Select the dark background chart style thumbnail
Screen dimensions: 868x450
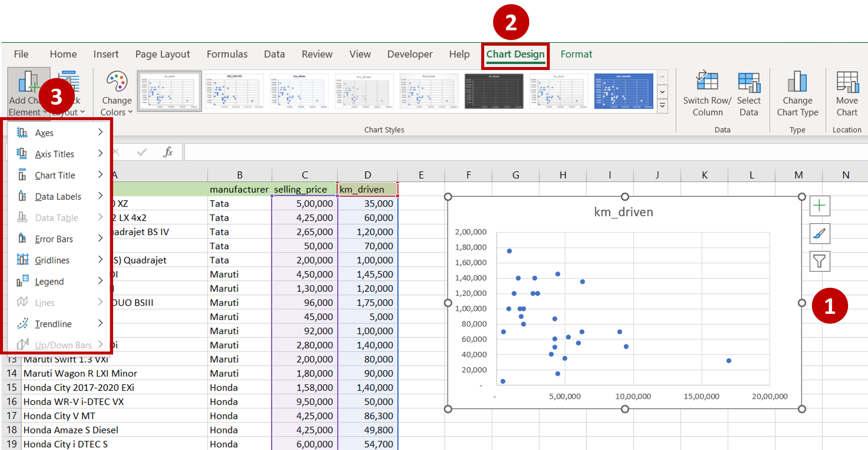(x=494, y=91)
